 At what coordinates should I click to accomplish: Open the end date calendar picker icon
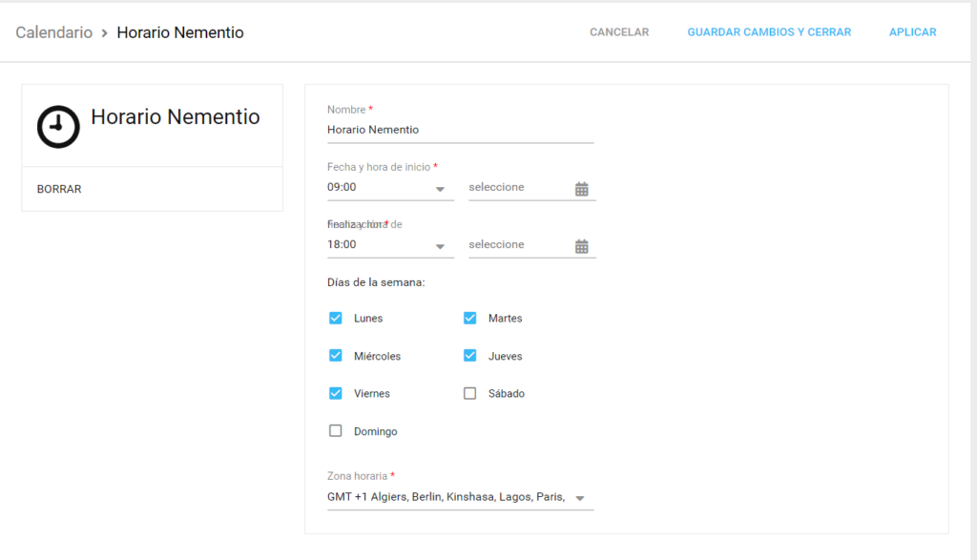coord(582,245)
